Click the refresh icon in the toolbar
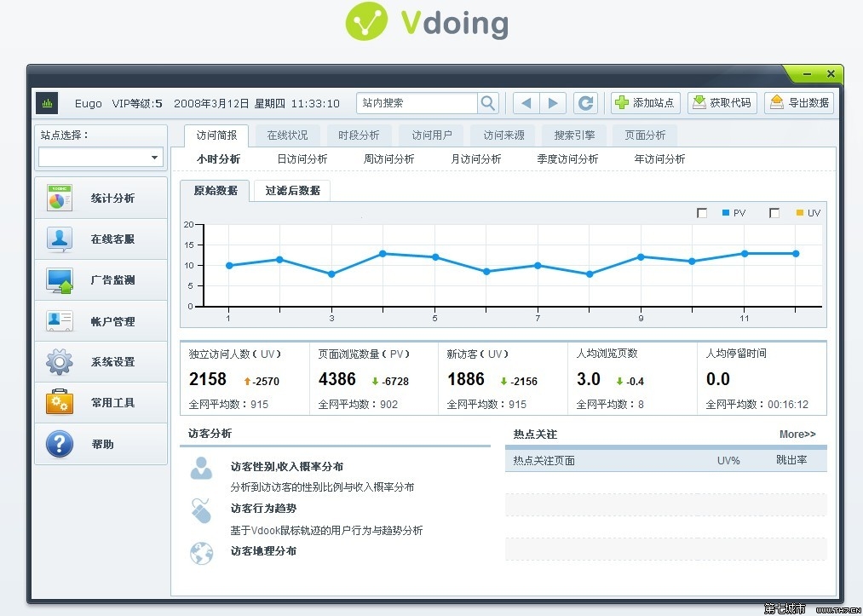 click(585, 102)
